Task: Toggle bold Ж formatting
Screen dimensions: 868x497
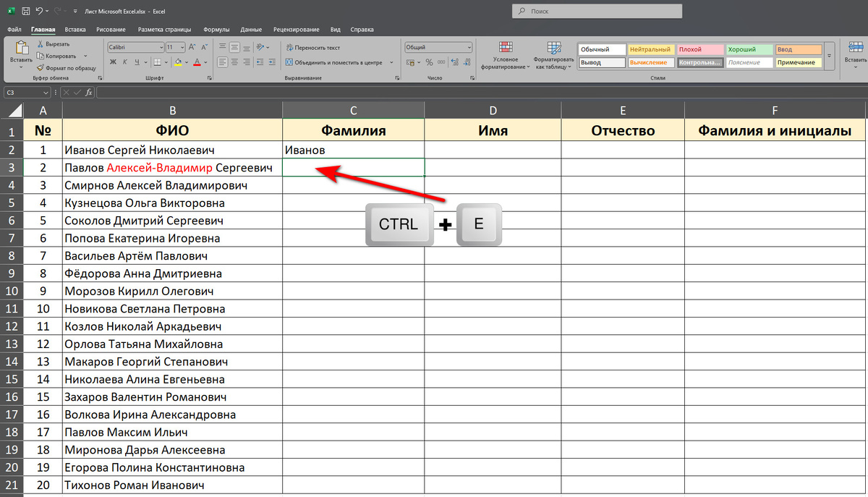Action: click(113, 62)
